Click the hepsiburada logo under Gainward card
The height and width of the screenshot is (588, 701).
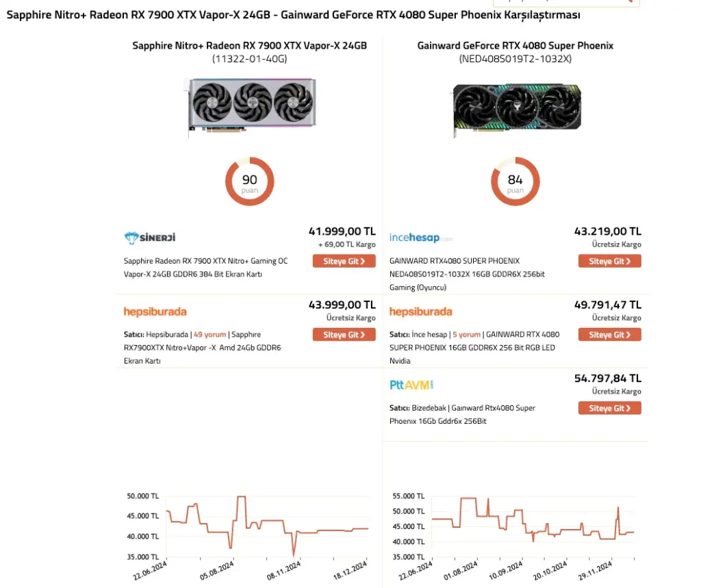click(420, 311)
